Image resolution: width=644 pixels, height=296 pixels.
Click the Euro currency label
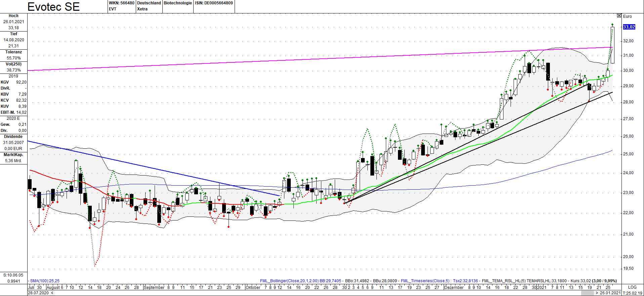628,16
